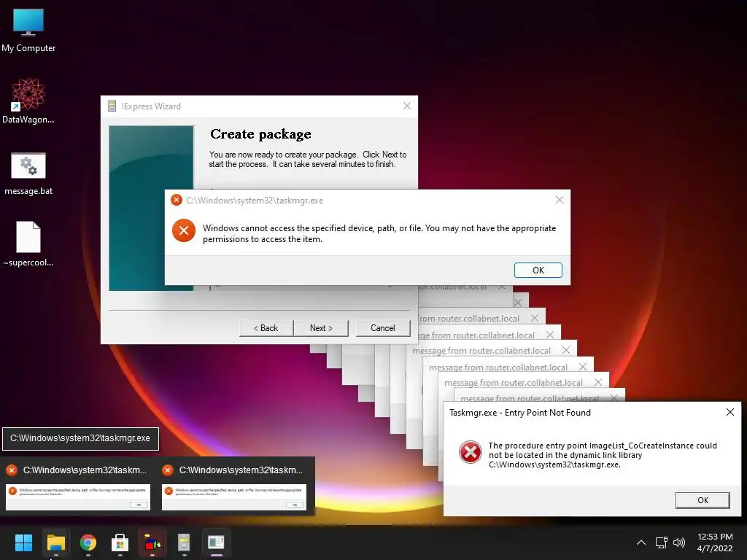The height and width of the screenshot is (560, 747).
Task: Click the IExpress Wizard title bar icon
Action: point(112,106)
